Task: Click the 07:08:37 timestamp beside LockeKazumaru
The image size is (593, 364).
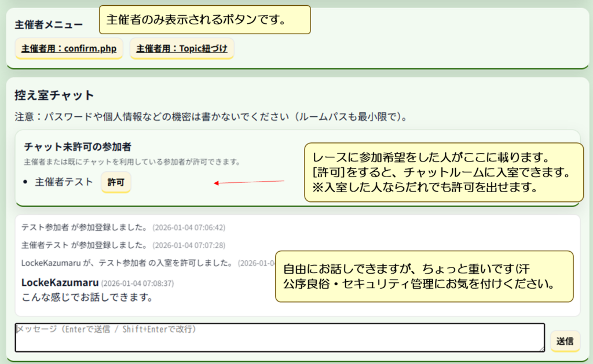Action: click(x=137, y=284)
